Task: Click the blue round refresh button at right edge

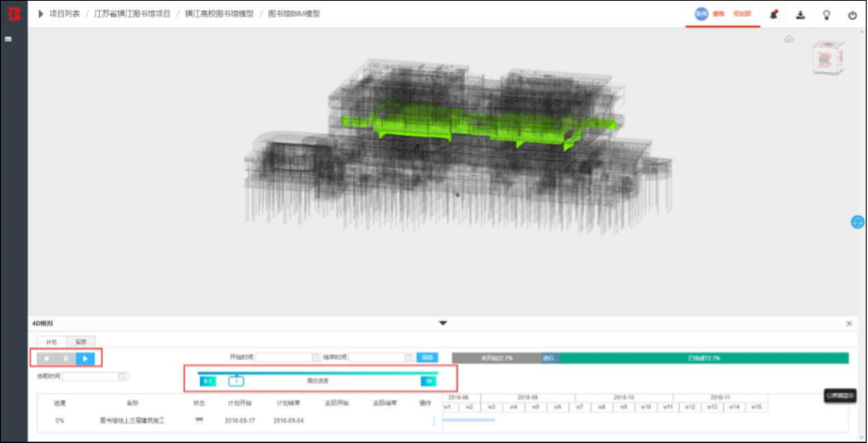Action: click(858, 222)
